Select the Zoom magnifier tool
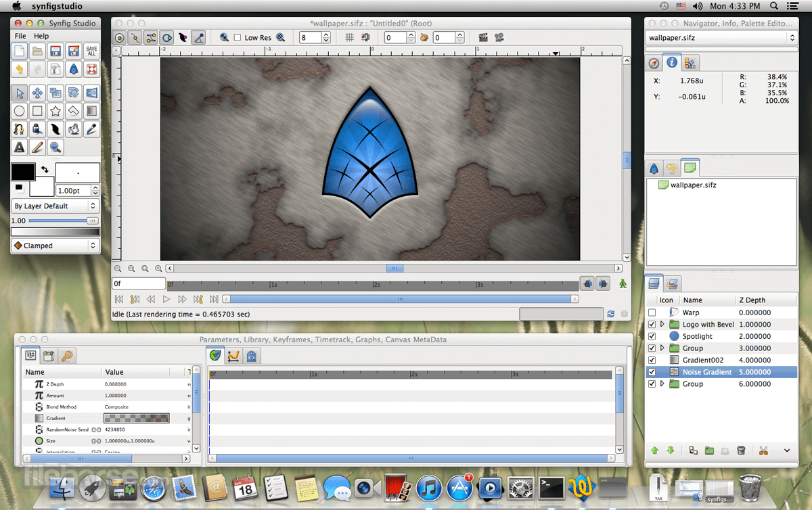 click(x=55, y=147)
